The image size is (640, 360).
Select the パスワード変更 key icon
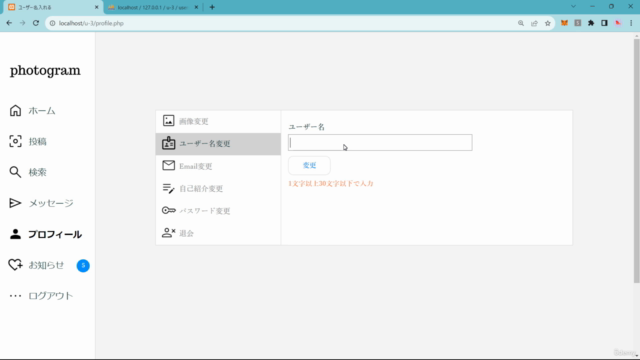(x=169, y=210)
